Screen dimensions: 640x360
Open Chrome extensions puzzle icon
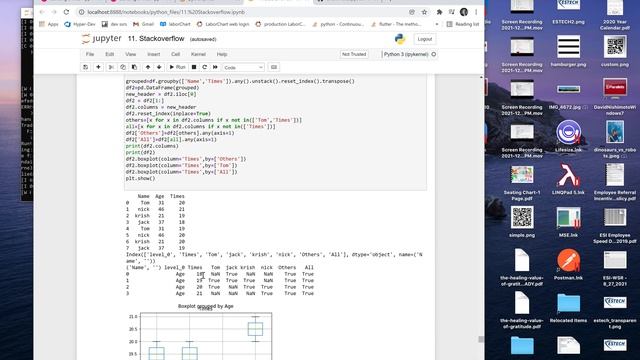coord(439,12)
